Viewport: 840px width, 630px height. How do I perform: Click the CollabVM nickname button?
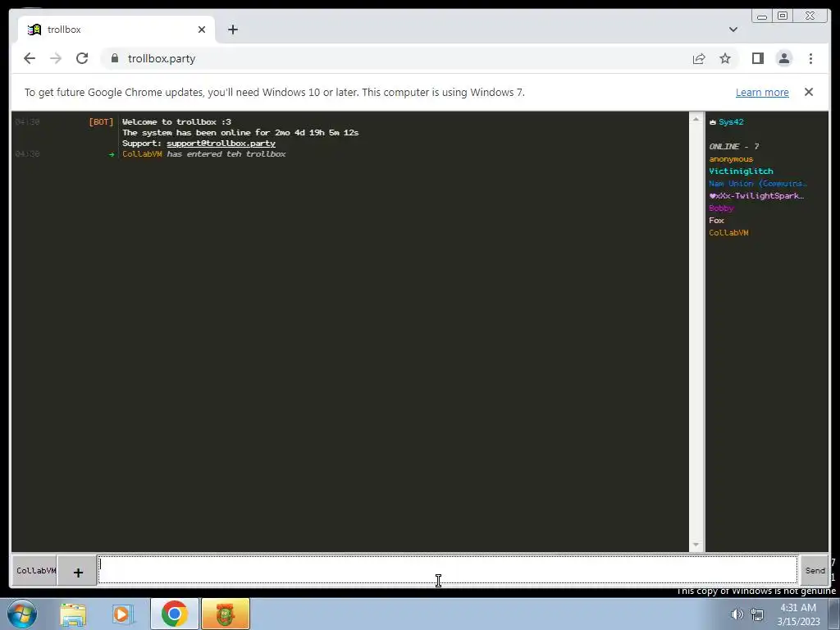click(34, 571)
